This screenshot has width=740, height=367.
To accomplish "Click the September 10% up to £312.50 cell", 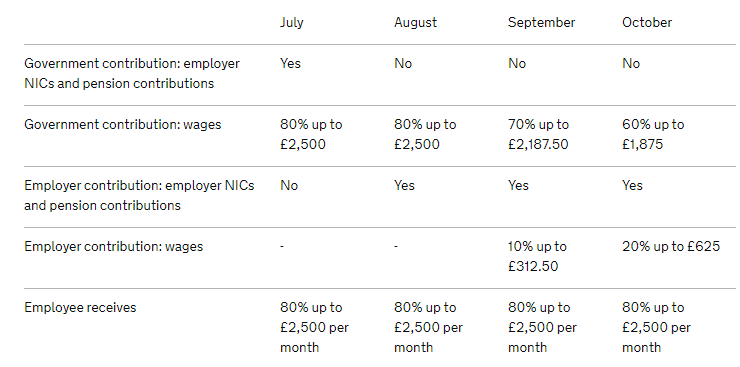I will (538, 256).
